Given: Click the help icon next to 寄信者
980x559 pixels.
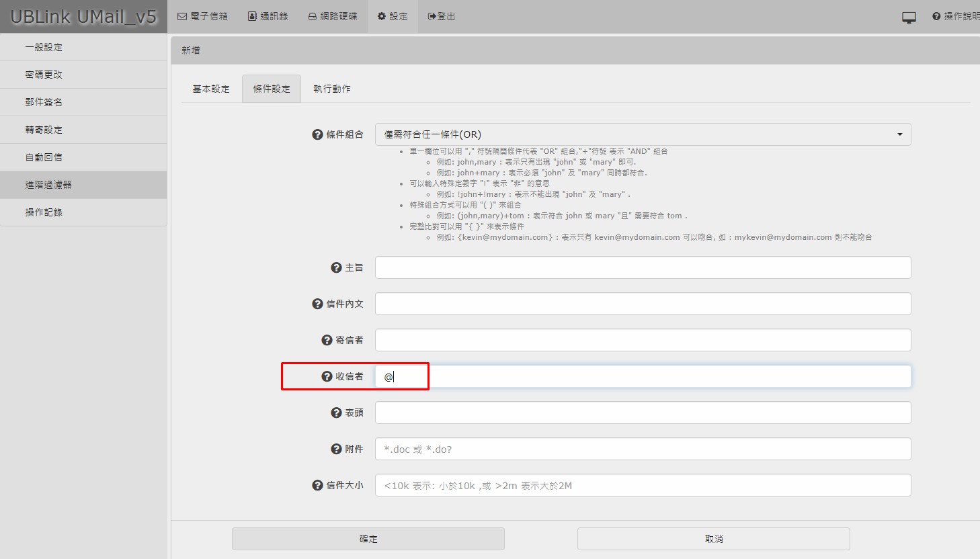Looking at the screenshot, I should point(327,340).
